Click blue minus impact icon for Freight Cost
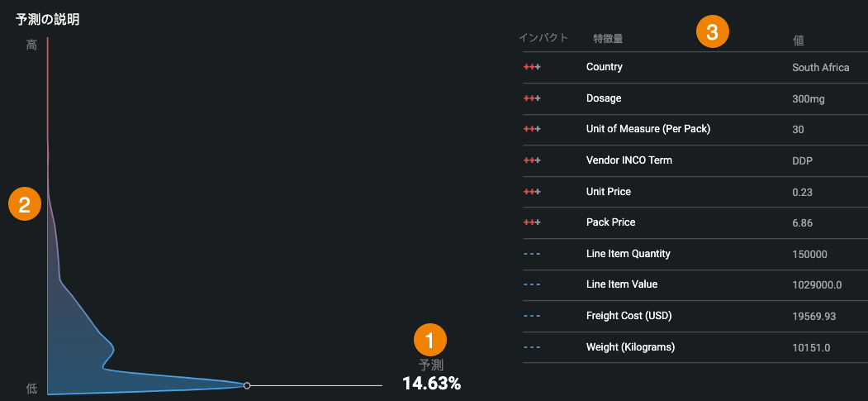This screenshot has height=401, width=868. click(x=532, y=316)
